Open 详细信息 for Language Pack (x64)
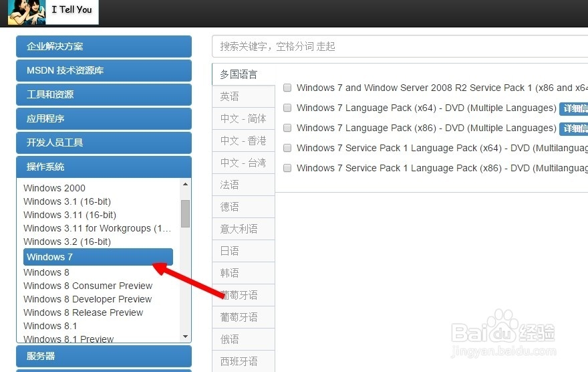 (x=574, y=108)
